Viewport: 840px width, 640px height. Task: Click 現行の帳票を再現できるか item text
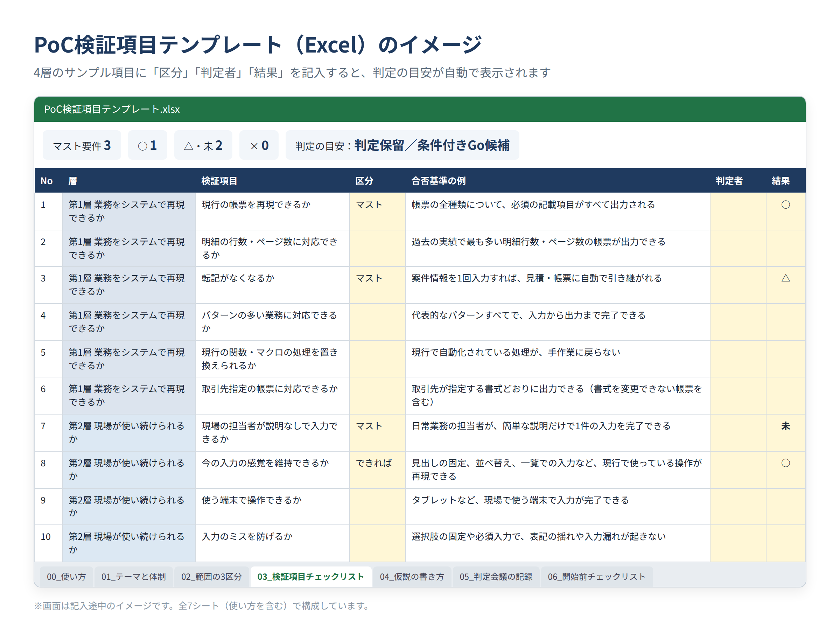256,204
